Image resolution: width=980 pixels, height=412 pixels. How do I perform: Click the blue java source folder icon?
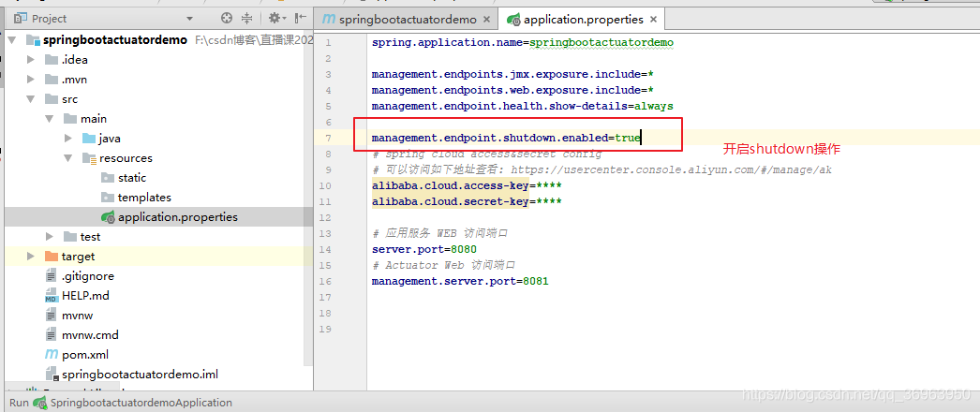89,138
